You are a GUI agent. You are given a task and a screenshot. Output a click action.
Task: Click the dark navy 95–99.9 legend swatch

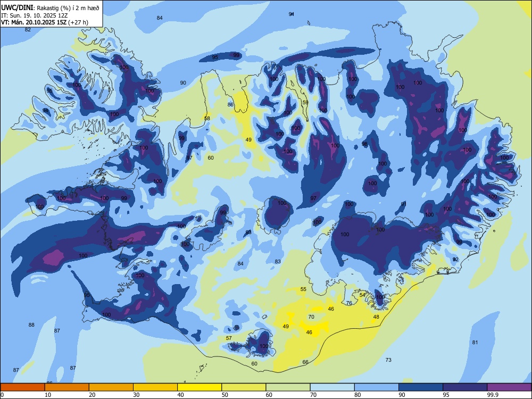(465, 387)
